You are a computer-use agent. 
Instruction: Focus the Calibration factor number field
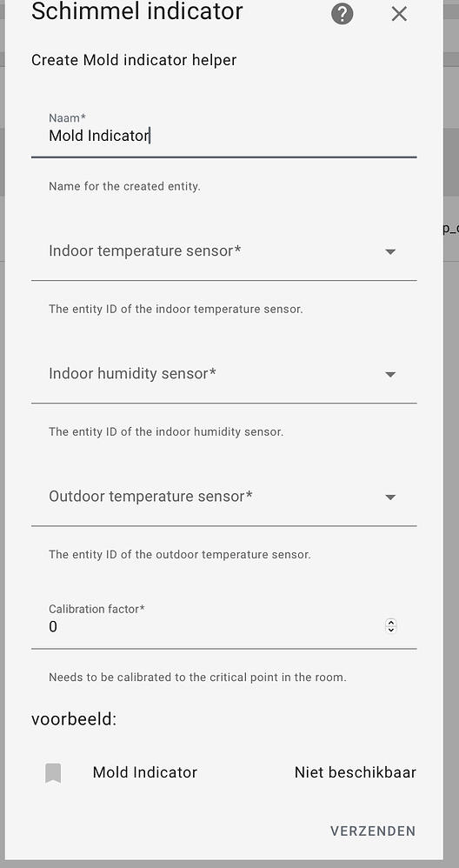(224, 624)
